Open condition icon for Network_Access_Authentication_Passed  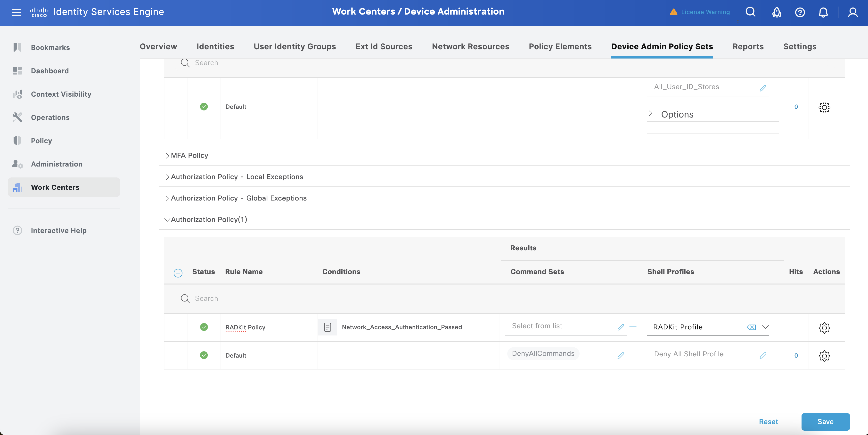327,327
